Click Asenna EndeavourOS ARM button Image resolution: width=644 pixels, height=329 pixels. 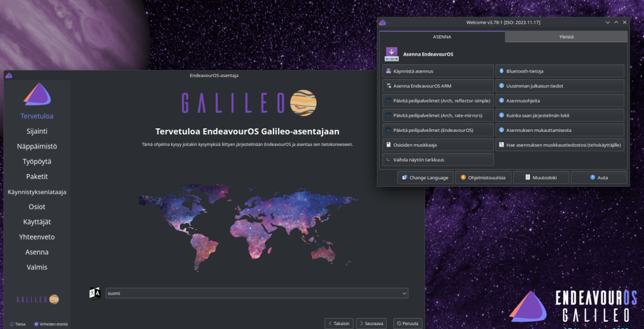[x=438, y=86]
